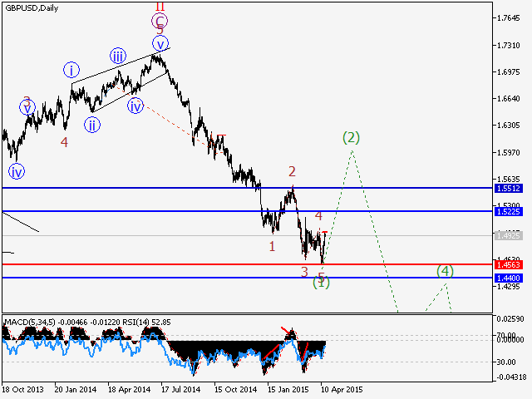The height and width of the screenshot is (399, 532).
Task: Click the 15 Oct 2014 date label
Action: pos(235,390)
